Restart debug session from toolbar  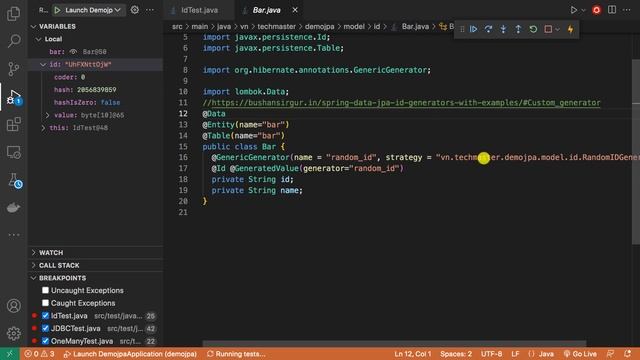[x=533, y=29]
